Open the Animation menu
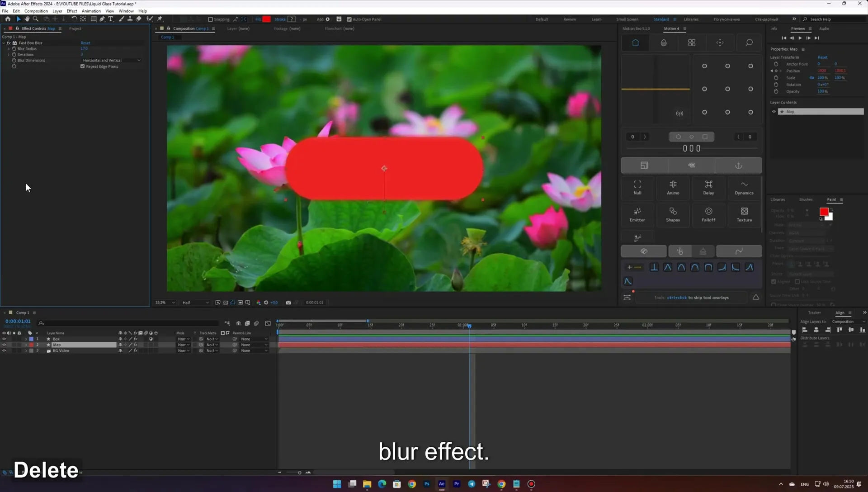 click(x=91, y=11)
